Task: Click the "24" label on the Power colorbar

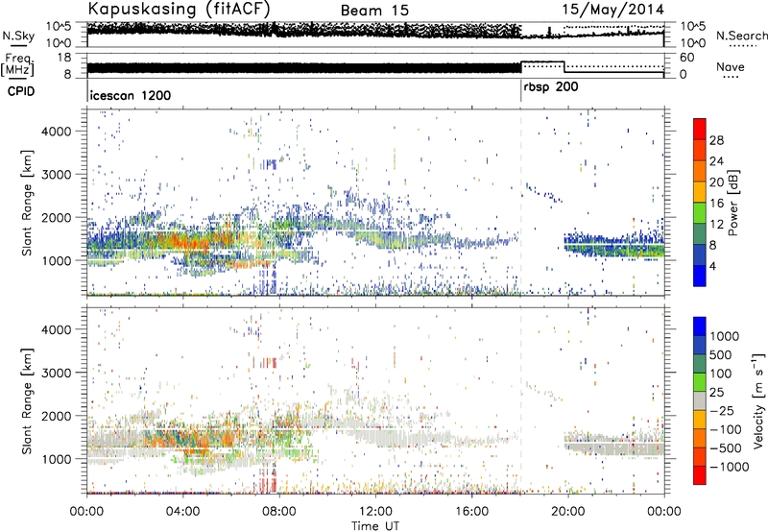Action: (716, 161)
